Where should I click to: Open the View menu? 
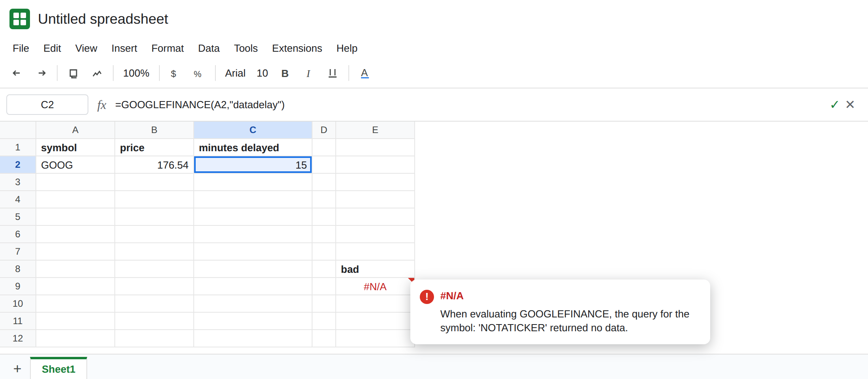[86, 48]
